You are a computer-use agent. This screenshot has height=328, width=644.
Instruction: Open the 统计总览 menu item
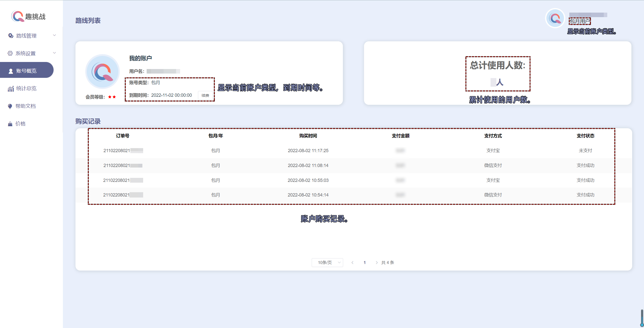point(26,88)
